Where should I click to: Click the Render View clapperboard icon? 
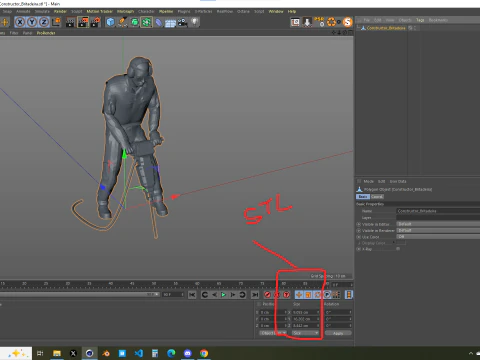pyautogui.click(x=70, y=22)
